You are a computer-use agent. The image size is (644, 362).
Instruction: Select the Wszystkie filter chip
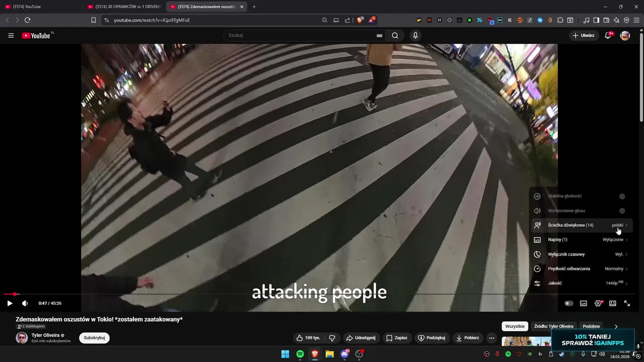click(x=515, y=326)
